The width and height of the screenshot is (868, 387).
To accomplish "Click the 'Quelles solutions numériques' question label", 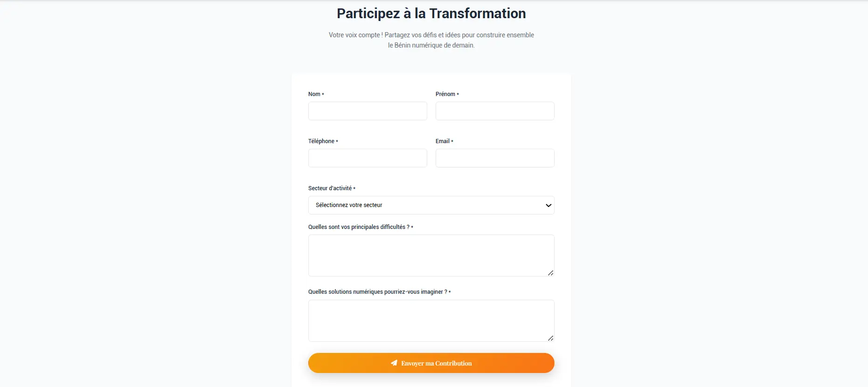I will 377,292.
